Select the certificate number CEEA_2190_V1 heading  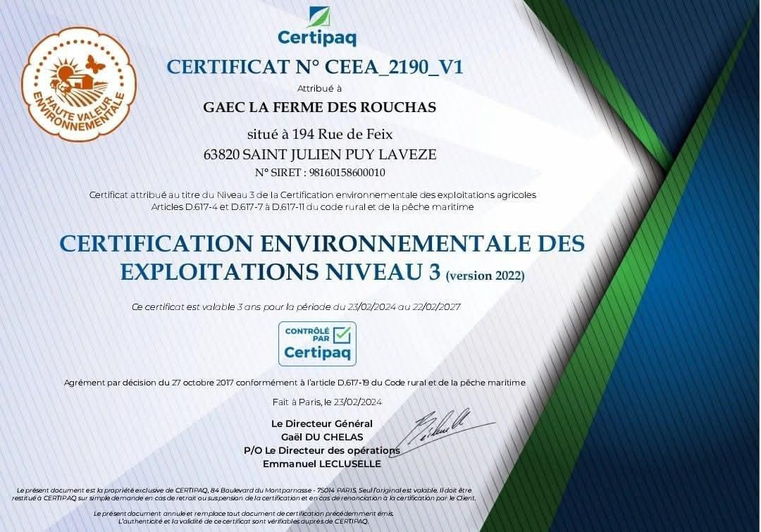(315, 67)
